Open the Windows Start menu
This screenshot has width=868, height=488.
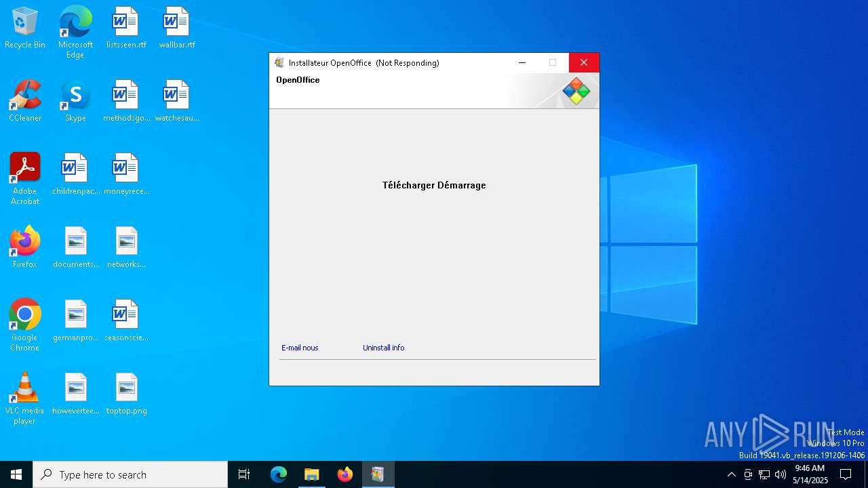(16, 474)
